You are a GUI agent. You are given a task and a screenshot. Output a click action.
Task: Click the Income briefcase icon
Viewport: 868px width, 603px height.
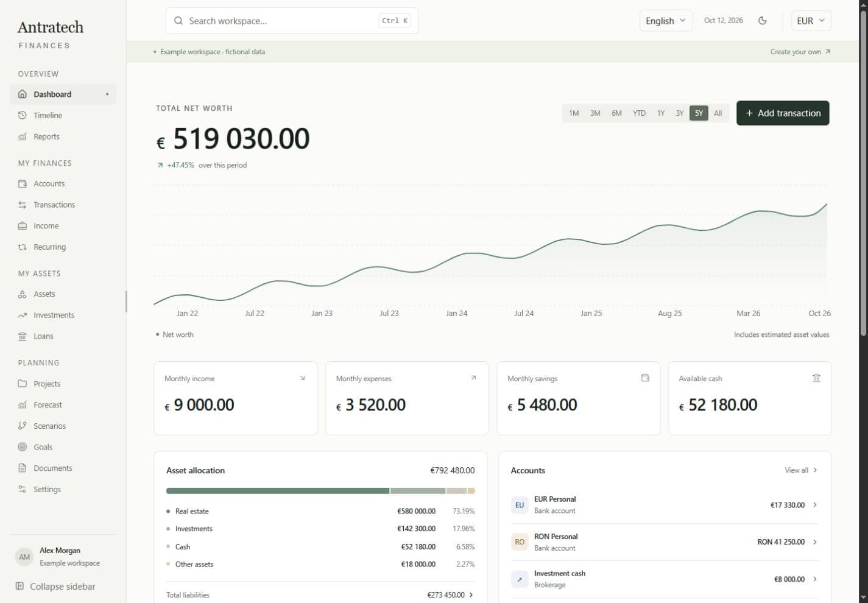coord(23,226)
